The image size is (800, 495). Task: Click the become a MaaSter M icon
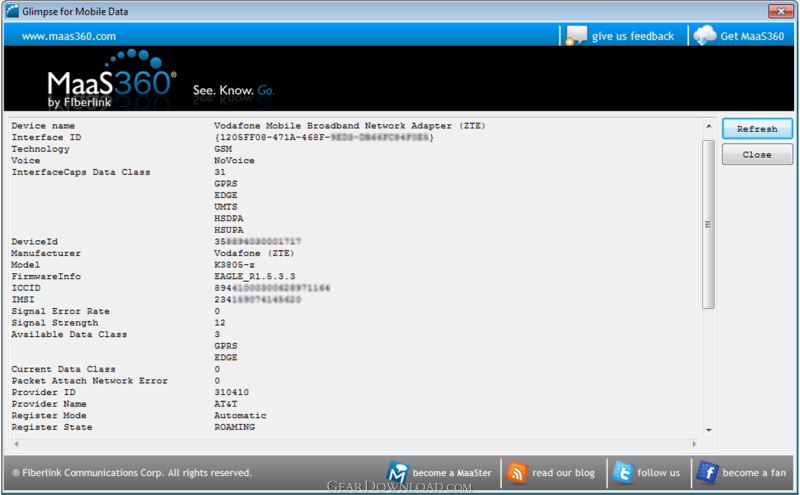[x=397, y=473]
